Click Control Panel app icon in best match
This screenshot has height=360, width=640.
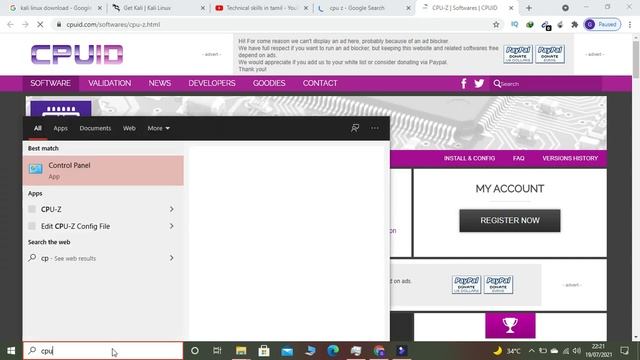tap(36, 169)
